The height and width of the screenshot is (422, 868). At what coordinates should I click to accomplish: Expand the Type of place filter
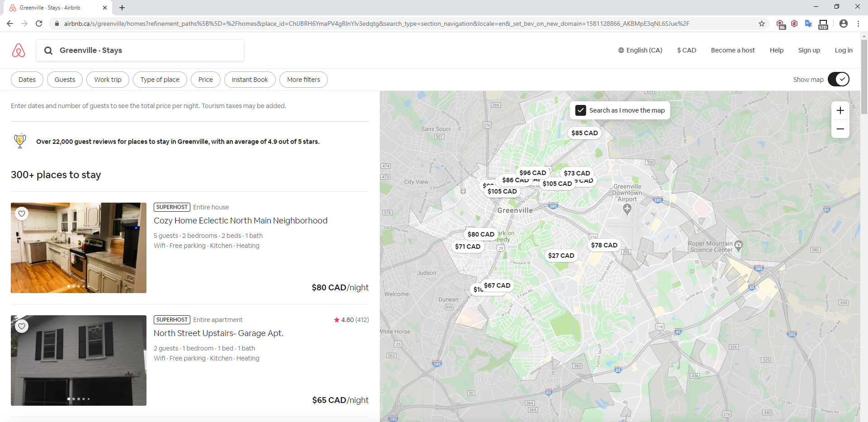pos(160,79)
